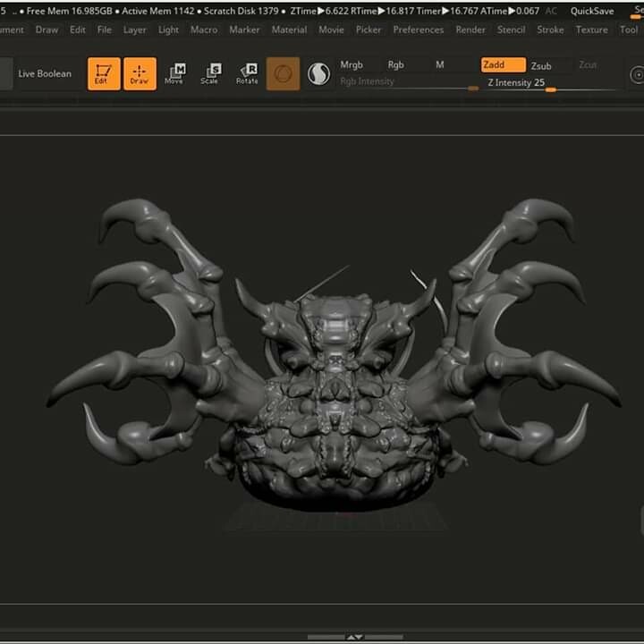The height and width of the screenshot is (644, 644).
Task: Open the Material menu
Action: tap(289, 30)
